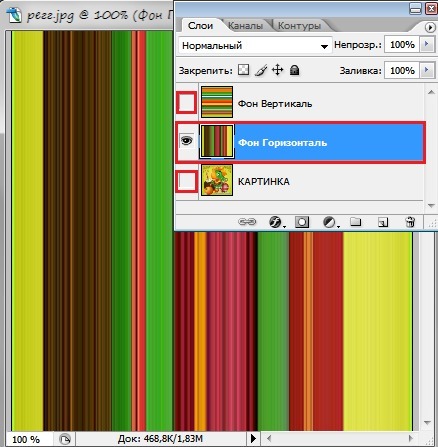This screenshot has height=447, width=438.
Task: Switch to the Контуры tab
Action: tap(299, 26)
